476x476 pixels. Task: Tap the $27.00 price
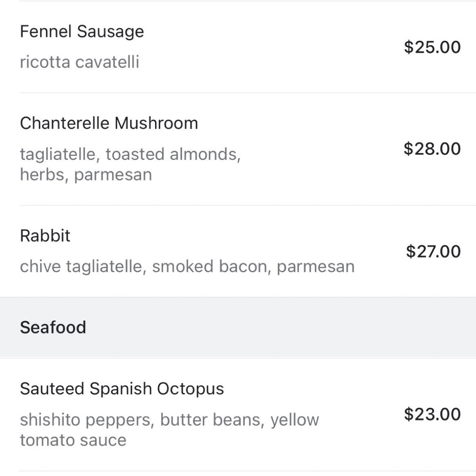[433, 251]
